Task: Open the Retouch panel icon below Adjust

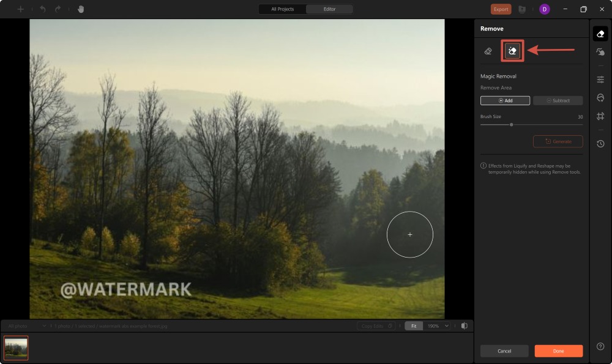Action: tap(600, 51)
